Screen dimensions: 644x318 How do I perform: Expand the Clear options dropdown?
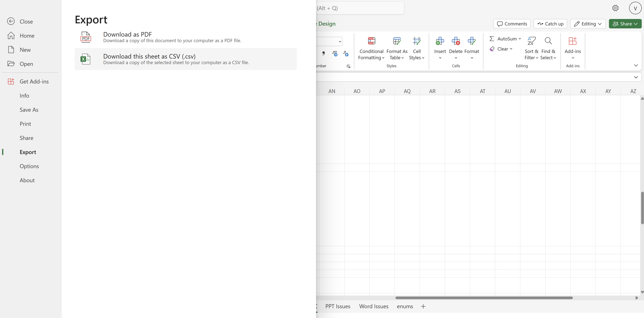tap(511, 49)
